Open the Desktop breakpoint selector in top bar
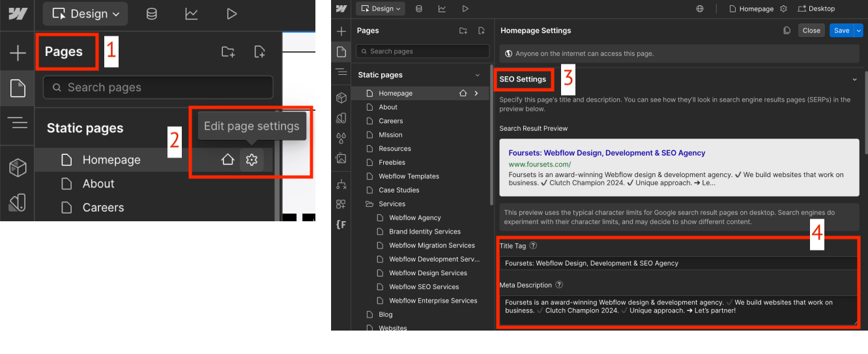The height and width of the screenshot is (354, 868). pyautogui.click(x=816, y=9)
